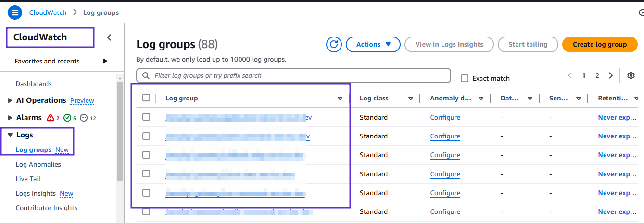Go to the next page arrow
644x223 pixels.
click(x=611, y=75)
